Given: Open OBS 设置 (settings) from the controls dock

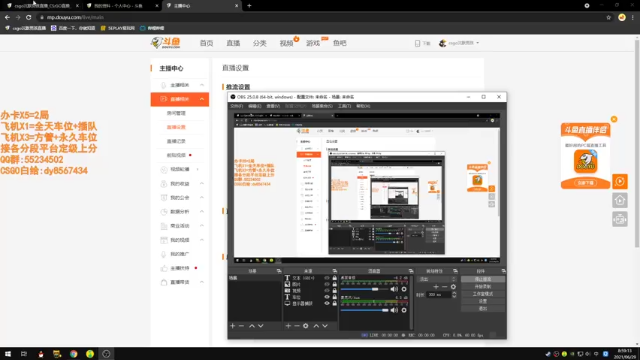Looking at the screenshot, I should [483, 301].
